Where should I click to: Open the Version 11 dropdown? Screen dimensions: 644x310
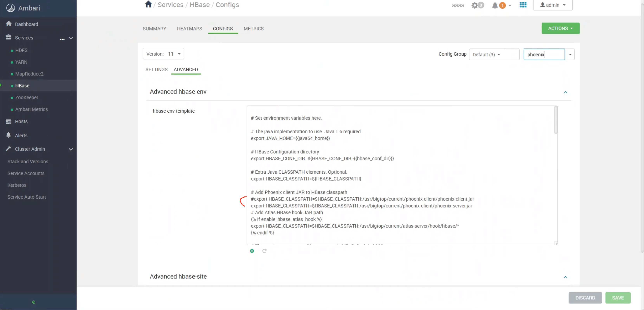tap(163, 54)
